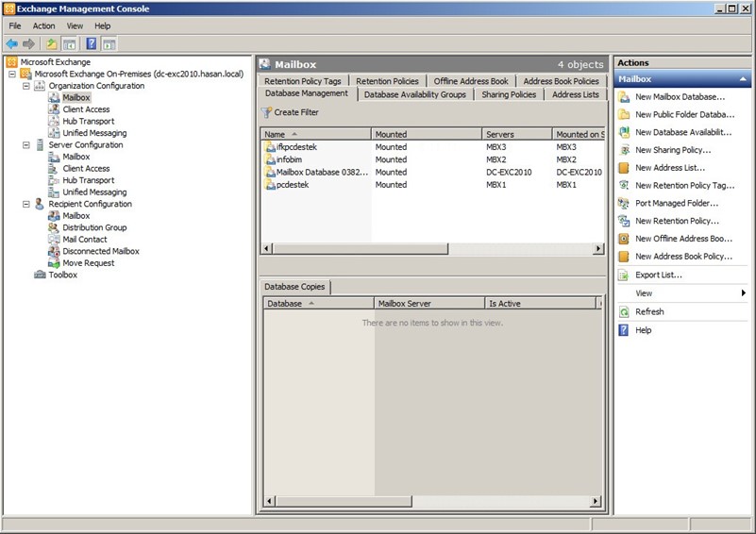The image size is (756, 534).
Task: Expand the View submenu arrow
Action: (x=744, y=293)
